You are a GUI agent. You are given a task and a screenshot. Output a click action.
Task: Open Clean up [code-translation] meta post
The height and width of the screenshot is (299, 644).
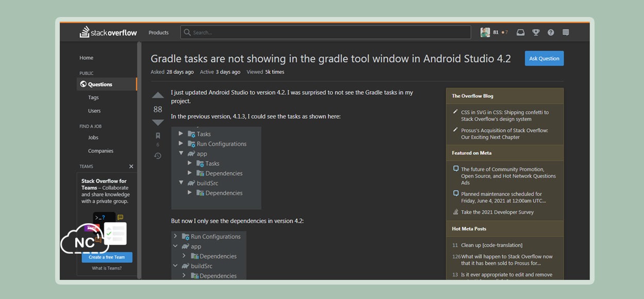(x=492, y=245)
